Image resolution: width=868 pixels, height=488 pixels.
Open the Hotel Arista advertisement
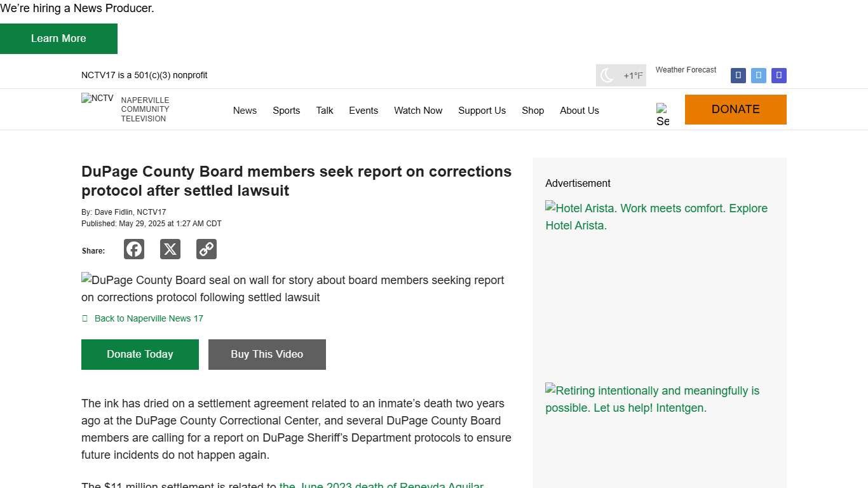pos(656,217)
